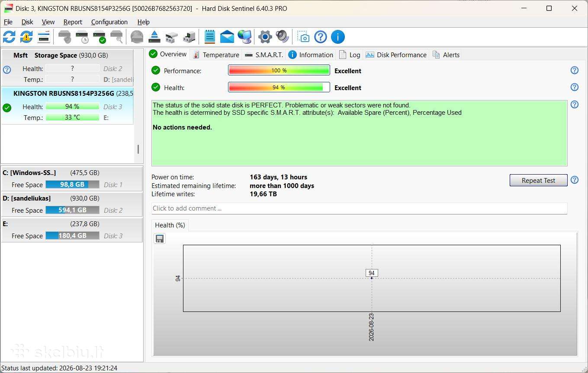588x373 pixels.
Task: Click the 33 °C temperature bar
Action: pos(72,117)
